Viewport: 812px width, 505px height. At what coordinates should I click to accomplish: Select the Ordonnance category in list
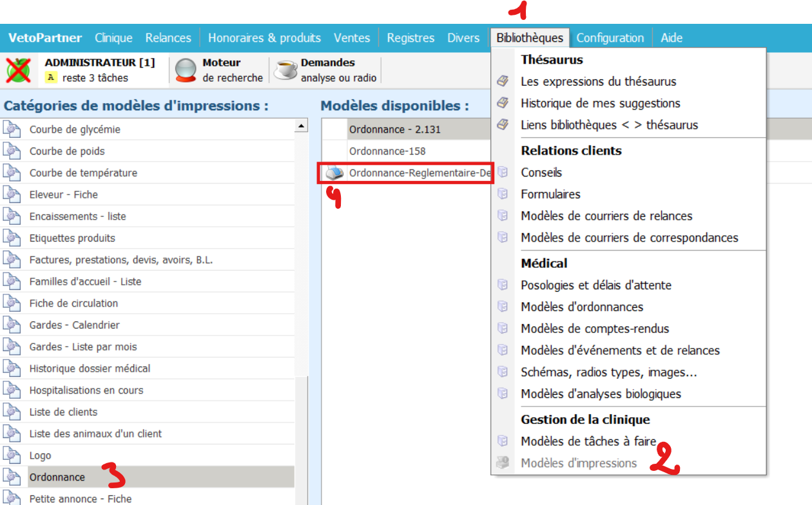[x=57, y=477]
